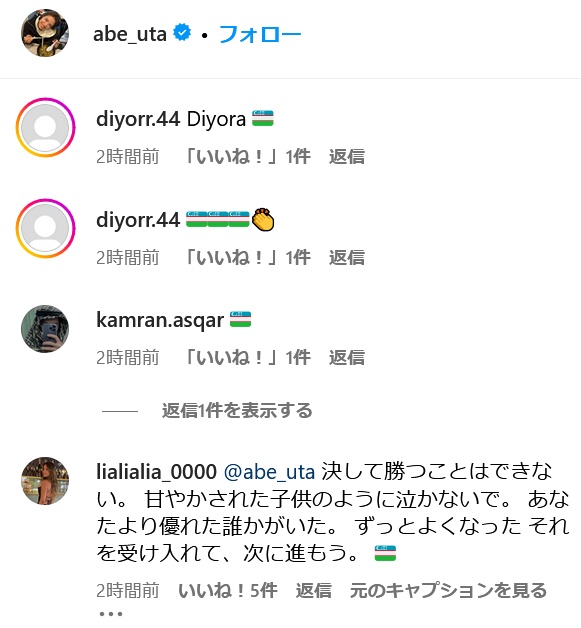Open second diyorr.44 story ring avatar
Image resolution: width=581 pixels, height=628 pixels.
tap(45, 228)
